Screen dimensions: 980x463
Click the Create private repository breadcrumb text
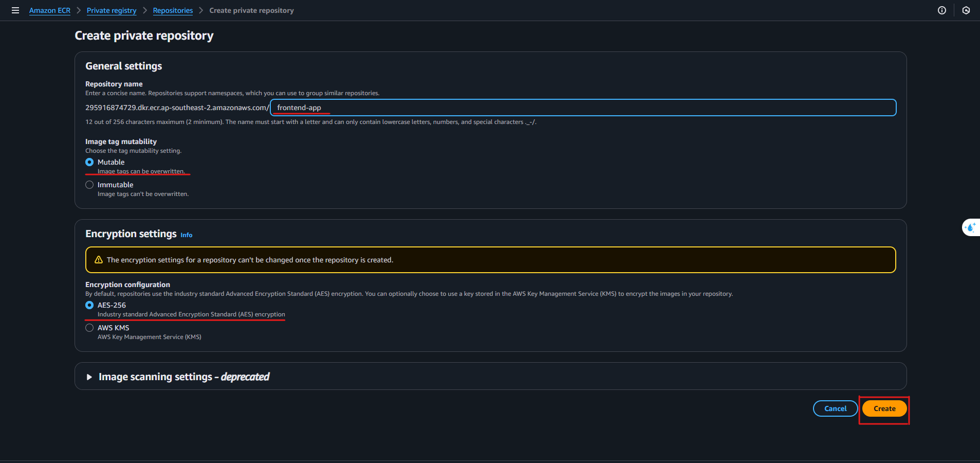click(x=251, y=10)
